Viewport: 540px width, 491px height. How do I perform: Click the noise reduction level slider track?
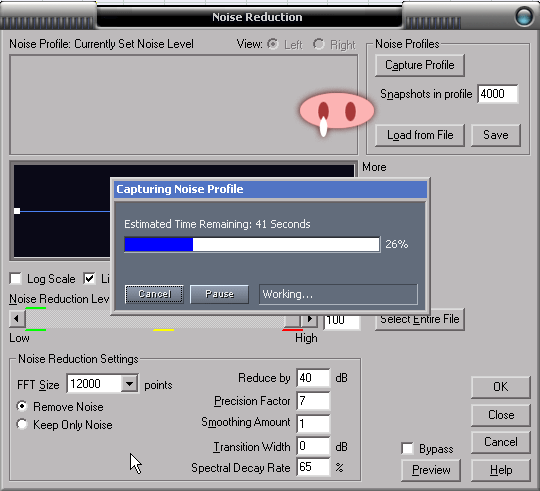click(x=155, y=319)
